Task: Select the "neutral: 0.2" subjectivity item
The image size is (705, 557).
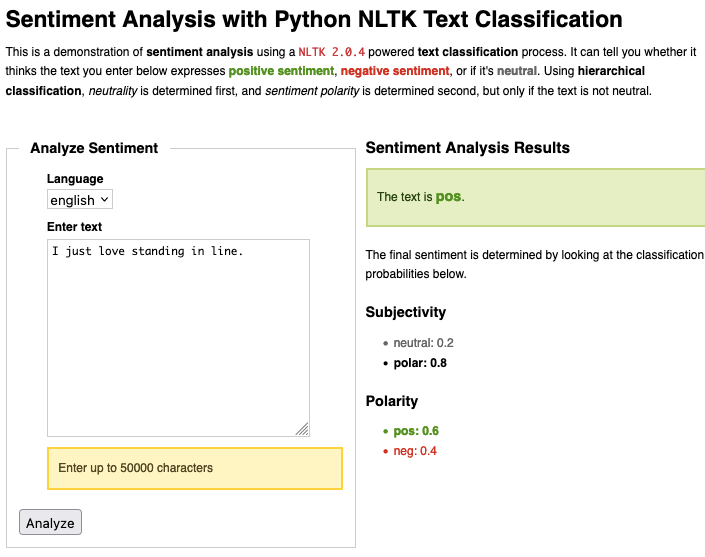Action: (423, 343)
